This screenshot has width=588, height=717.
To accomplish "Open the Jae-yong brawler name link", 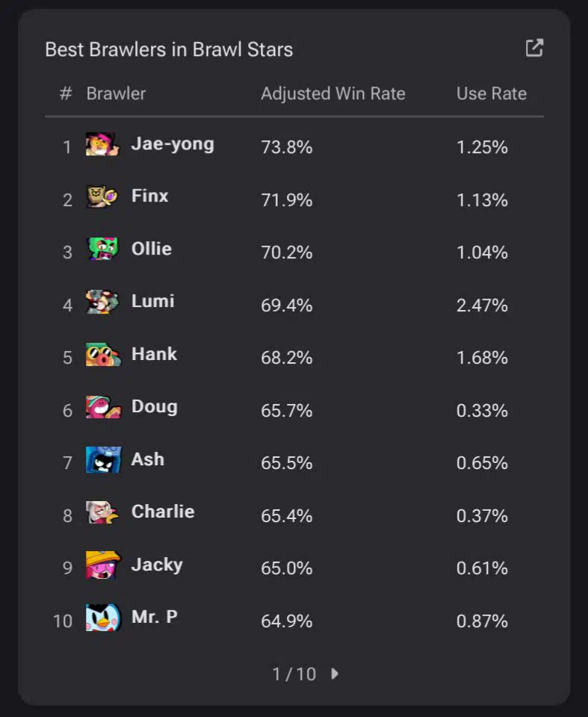I will [x=173, y=144].
